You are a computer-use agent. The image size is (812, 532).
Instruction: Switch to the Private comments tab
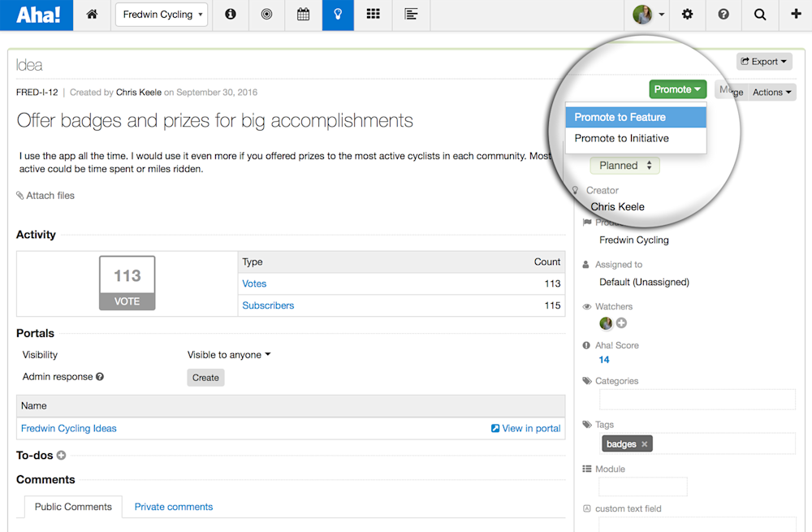coord(174,507)
